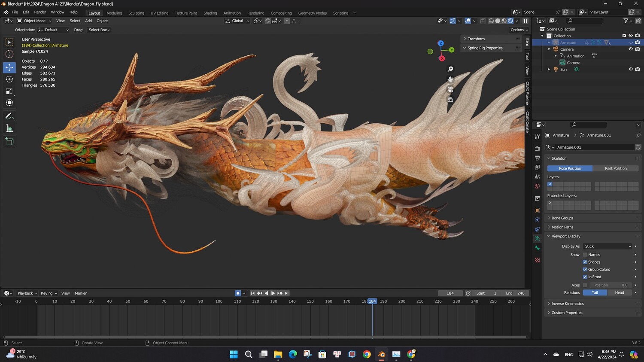The width and height of the screenshot is (644, 362).
Task: Uncheck the Group Colors checkbox
Action: click(x=585, y=270)
